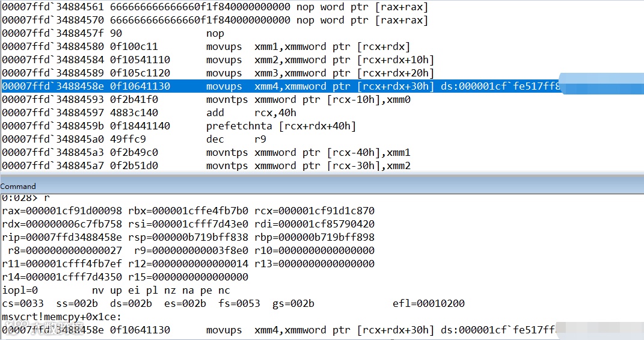Click the movups xmm4 line in Command output
The width and height of the screenshot is (644, 340).
click(278, 330)
